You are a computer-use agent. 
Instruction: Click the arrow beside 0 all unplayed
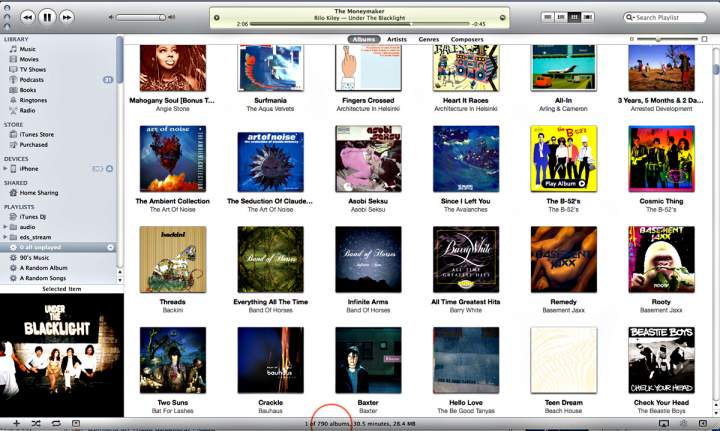click(x=110, y=247)
